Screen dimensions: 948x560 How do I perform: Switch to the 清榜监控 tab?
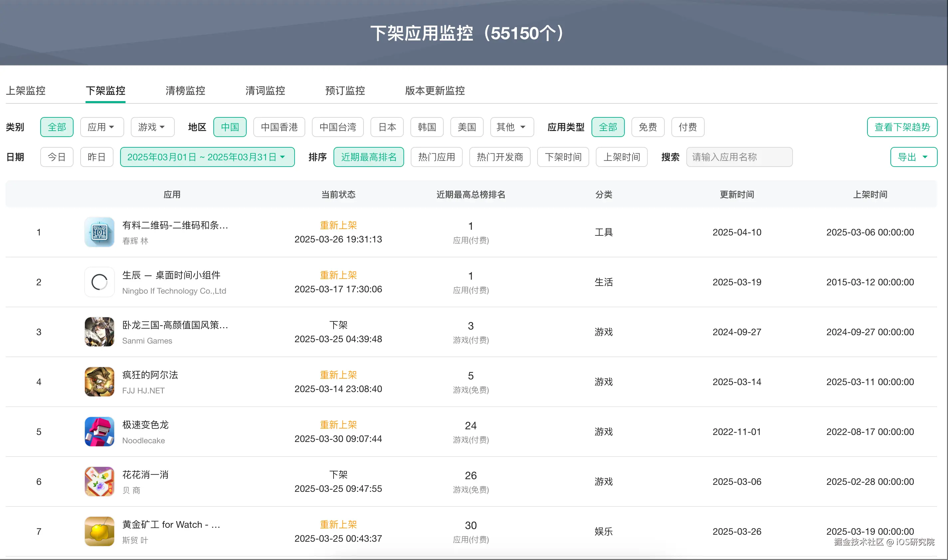(185, 90)
